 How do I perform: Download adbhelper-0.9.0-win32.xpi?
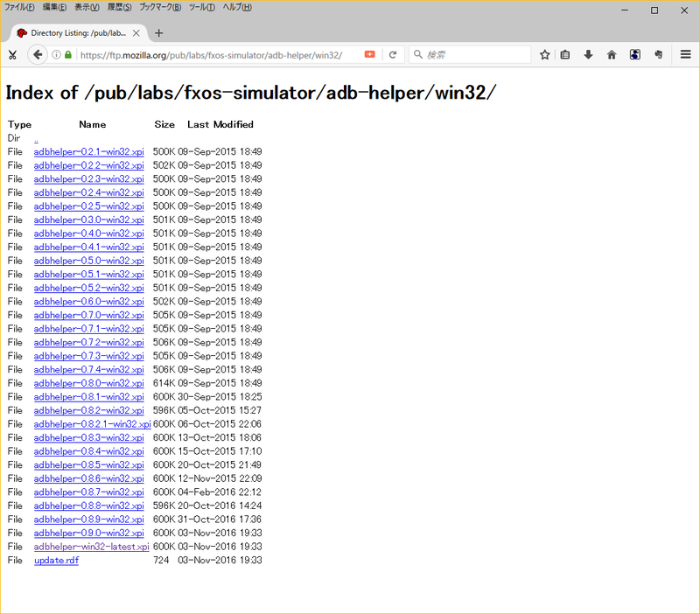(89, 533)
